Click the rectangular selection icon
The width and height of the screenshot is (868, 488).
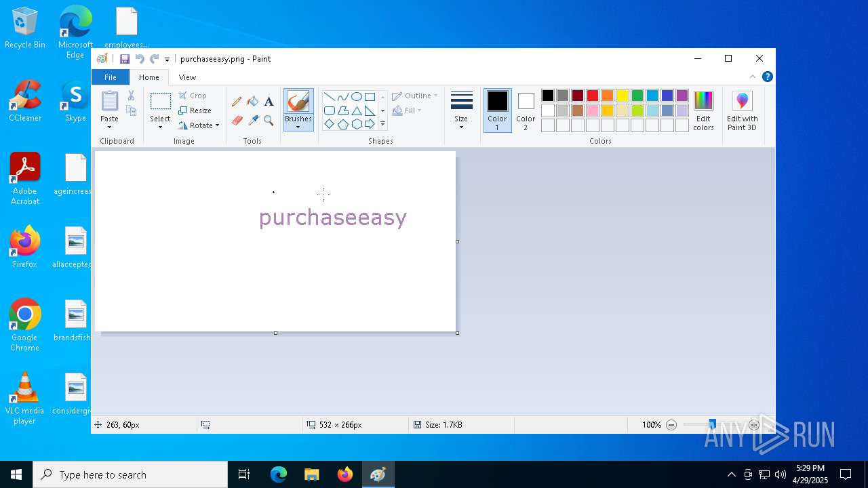pos(160,102)
